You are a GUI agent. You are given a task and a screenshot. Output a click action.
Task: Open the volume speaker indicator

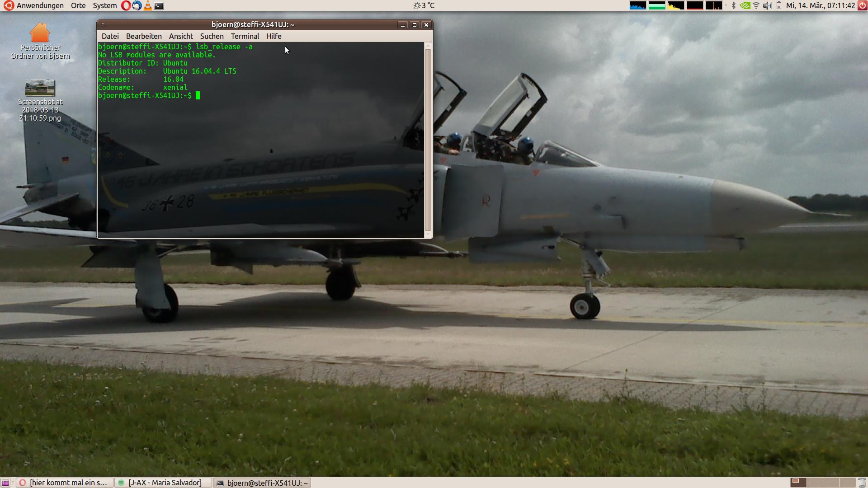pos(767,6)
